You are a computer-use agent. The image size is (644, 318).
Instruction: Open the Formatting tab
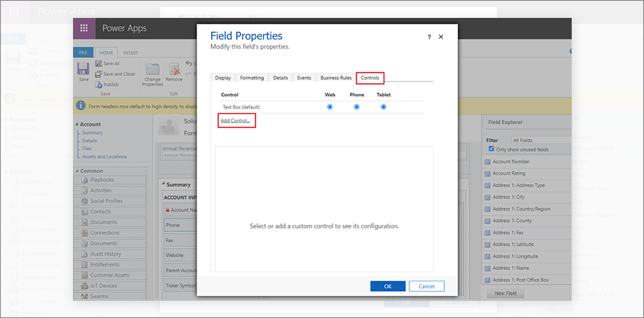(252, 77)
